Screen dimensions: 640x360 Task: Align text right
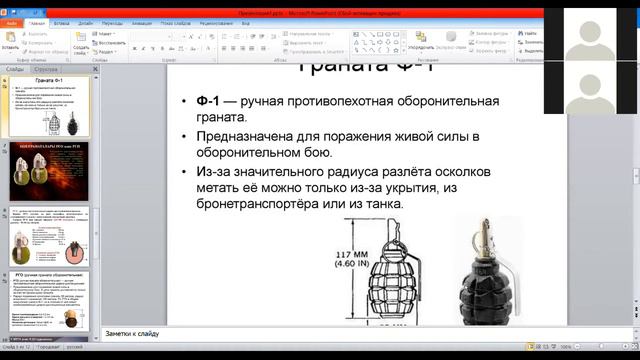242,49
